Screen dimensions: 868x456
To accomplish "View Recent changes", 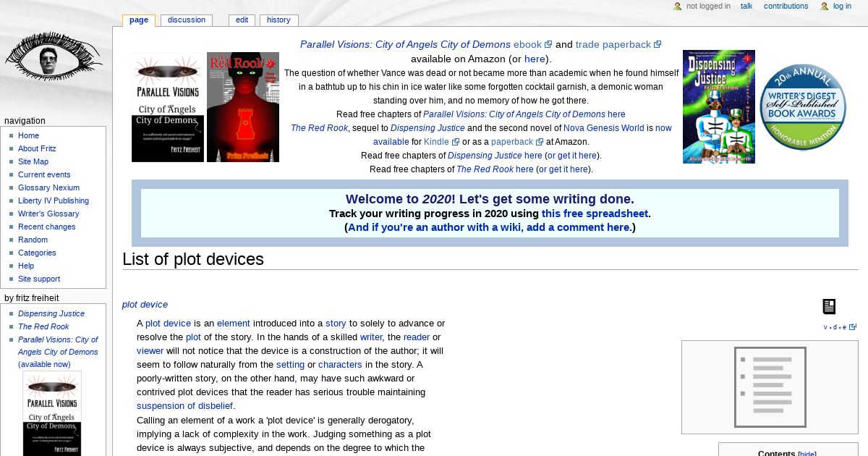I will pos(46,227).
